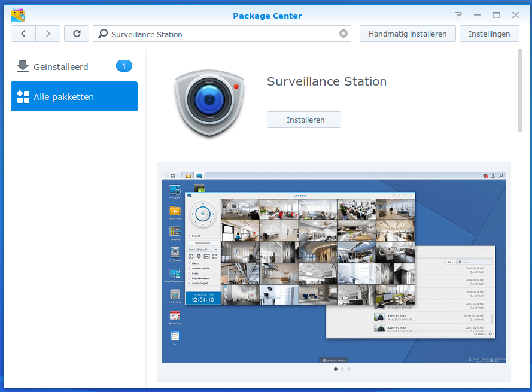Maximize the Package Center window

(x=497, y=15)
